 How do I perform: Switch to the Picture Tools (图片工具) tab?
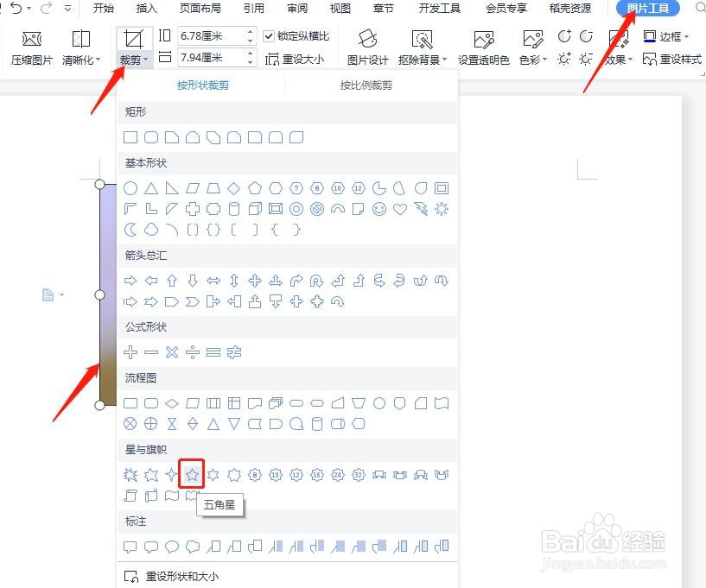pyautogui.click(x=648, y=8)
